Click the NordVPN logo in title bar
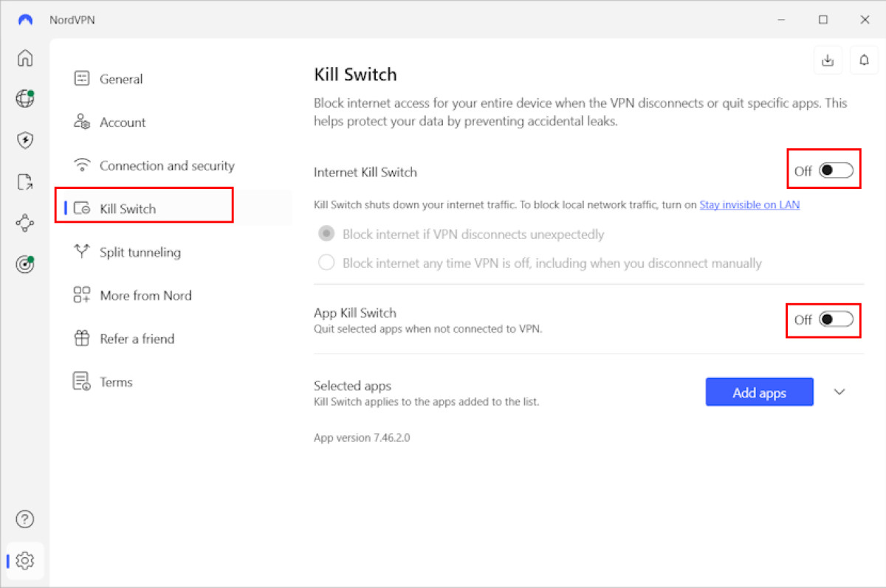 point(25,20)
